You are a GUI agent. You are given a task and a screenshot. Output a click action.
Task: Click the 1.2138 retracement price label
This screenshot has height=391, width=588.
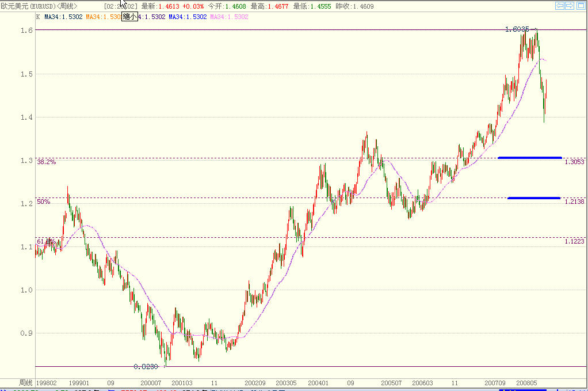575,202
